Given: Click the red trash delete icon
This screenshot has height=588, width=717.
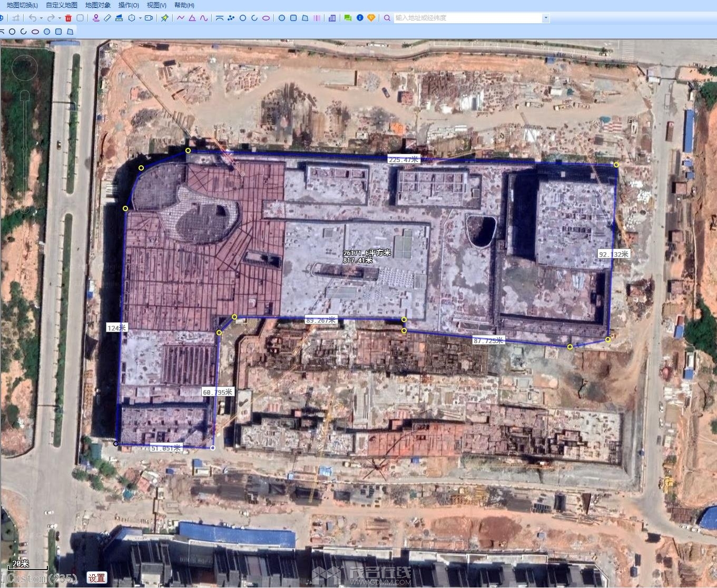Looking at the screenshot, I should pos(68,18).
